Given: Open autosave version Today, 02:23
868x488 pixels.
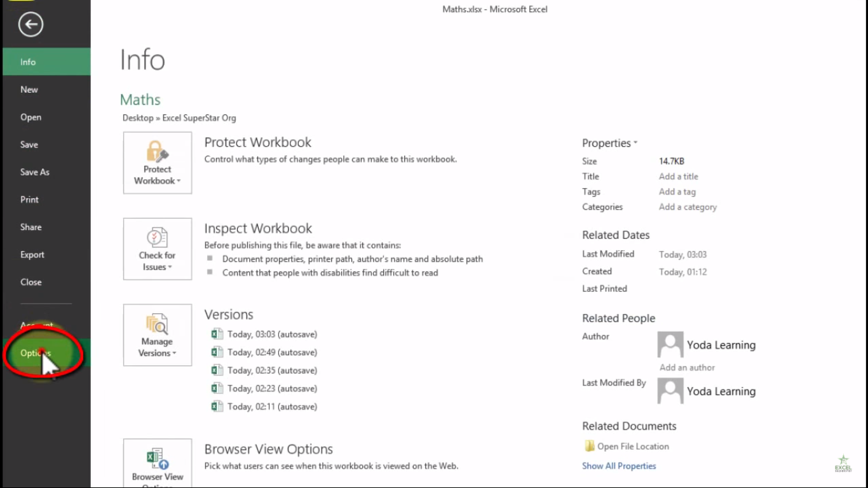Looking at the screenshot, I should (x=272, y=388).
